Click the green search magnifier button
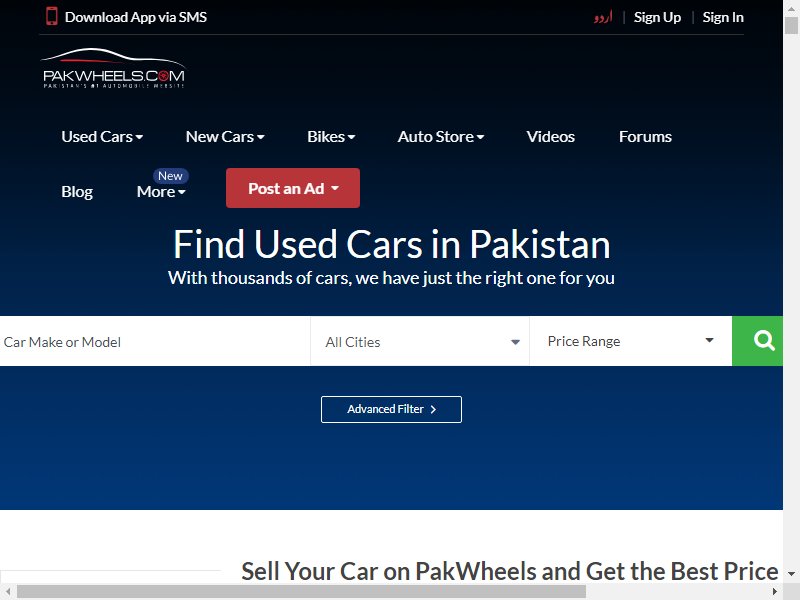800x600 pixels. 757,341
